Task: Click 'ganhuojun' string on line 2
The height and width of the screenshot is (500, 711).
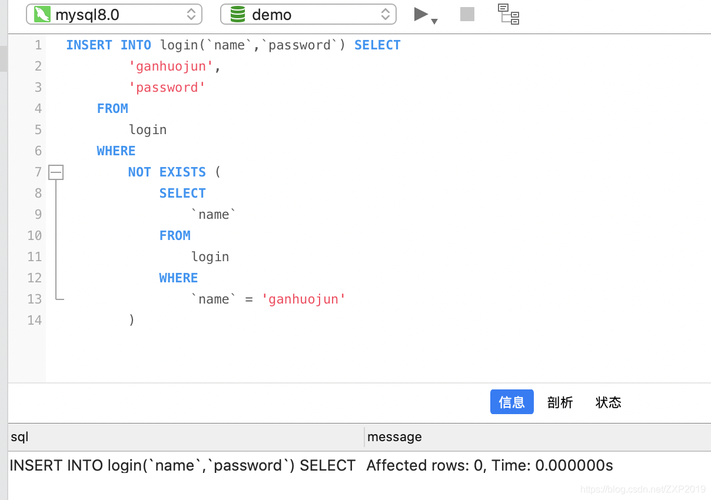Action: 171,67
